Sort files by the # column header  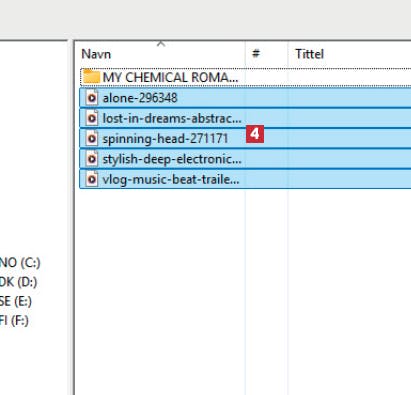256,53
